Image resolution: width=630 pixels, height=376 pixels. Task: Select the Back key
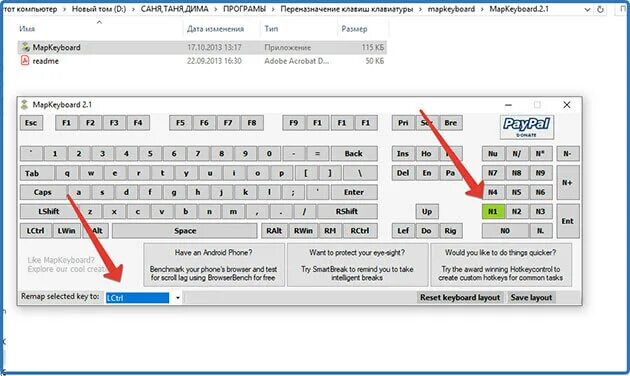[x=354, y=154]
